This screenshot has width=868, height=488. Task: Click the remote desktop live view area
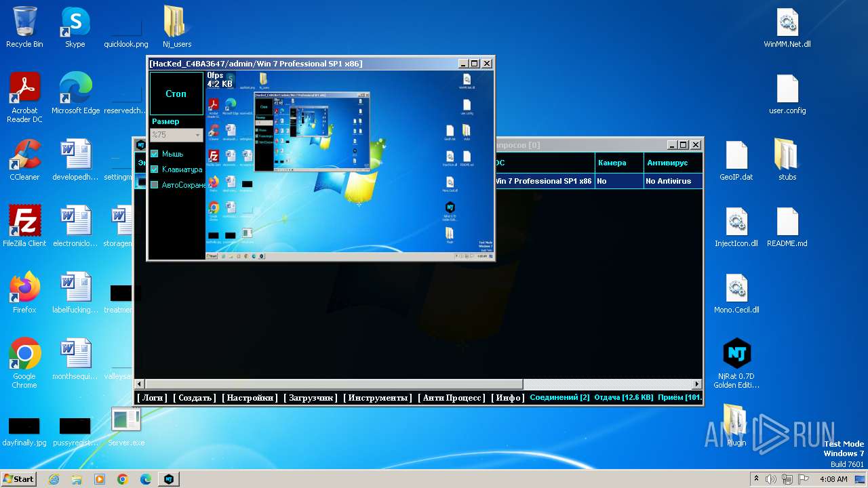point(350,165)
